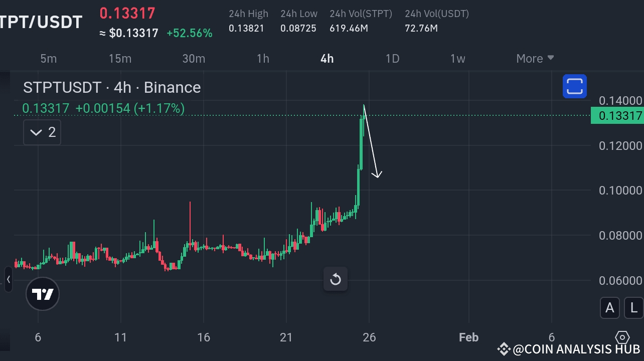Viewport: 644px width, 361px height.
Task: Click the TradingView logo icon
Action: (x=43, y=294)
